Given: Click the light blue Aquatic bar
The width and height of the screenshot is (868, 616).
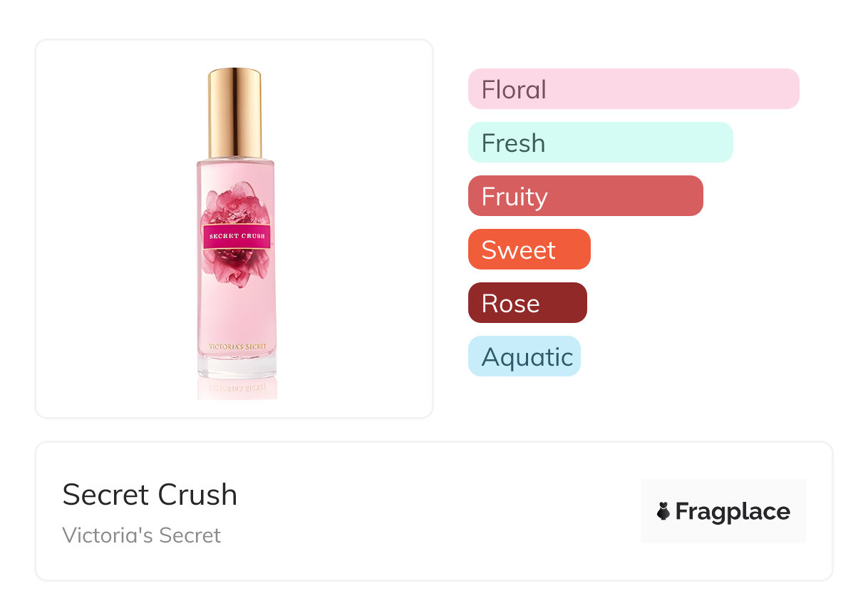Looking at the screenshot, I should pyautogui.click(x=524, y=356).
